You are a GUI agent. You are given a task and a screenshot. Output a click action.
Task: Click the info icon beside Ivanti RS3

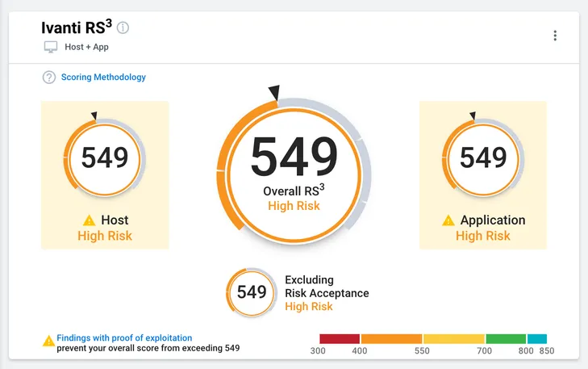pos(123,27)
